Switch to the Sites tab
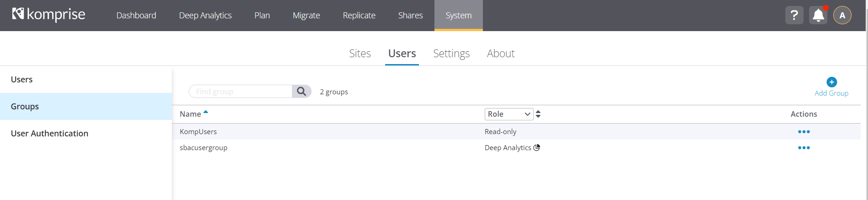Viewport: 868px width, 200px height. pyautogui.click(x=360, y=54)
